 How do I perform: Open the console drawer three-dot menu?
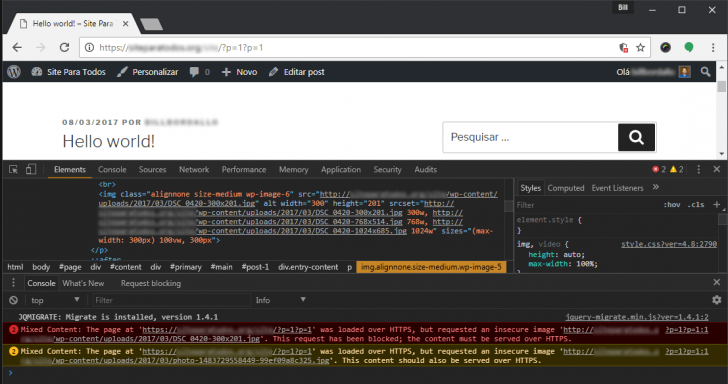pos(13,283)
